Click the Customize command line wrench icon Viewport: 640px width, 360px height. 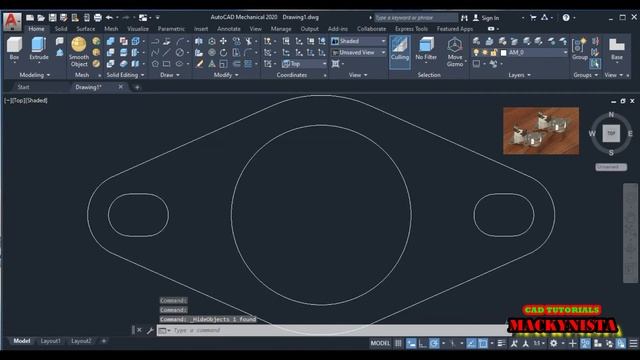[x=150, y=331]
